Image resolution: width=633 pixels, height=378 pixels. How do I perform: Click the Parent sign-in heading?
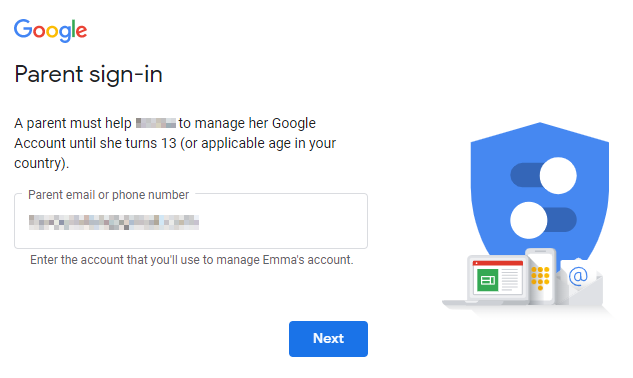(88, 75)
